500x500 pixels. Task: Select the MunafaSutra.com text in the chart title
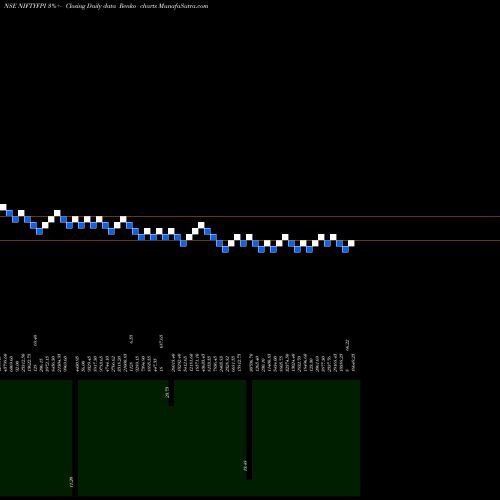[x=183, y=6]
